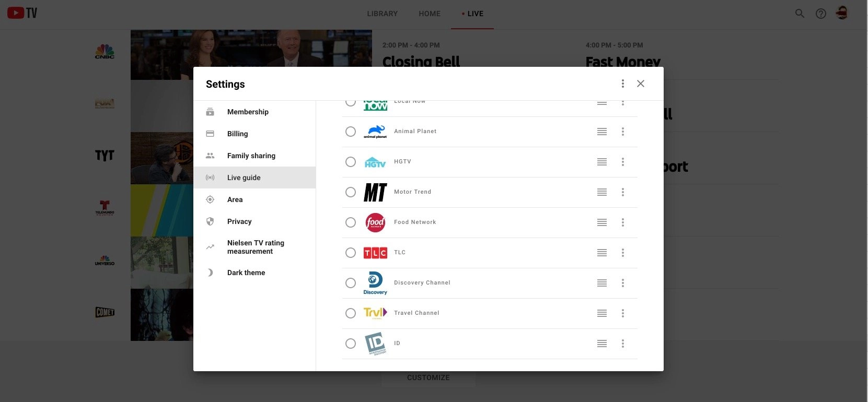Grab the reorder handle for Discovery Channel
The image size is (868, 402).
click(602, 283)
